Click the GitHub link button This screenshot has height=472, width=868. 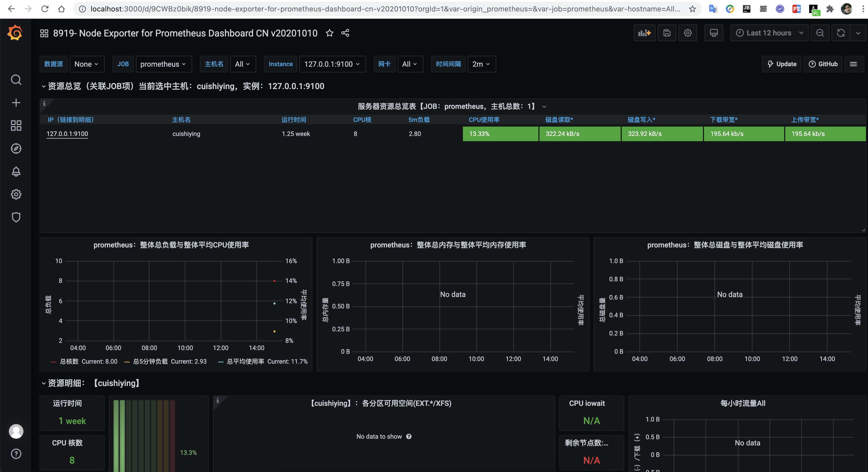(x=823, y=64)
